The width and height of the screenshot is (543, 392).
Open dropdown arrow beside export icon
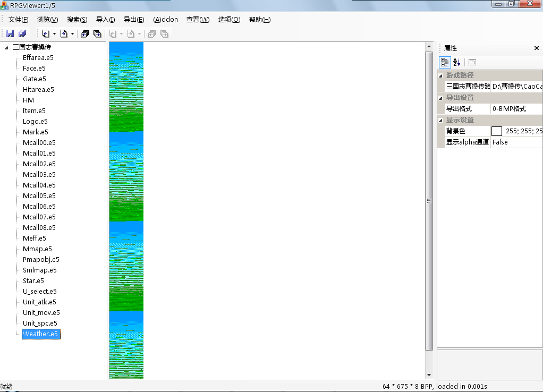(73, 34)
